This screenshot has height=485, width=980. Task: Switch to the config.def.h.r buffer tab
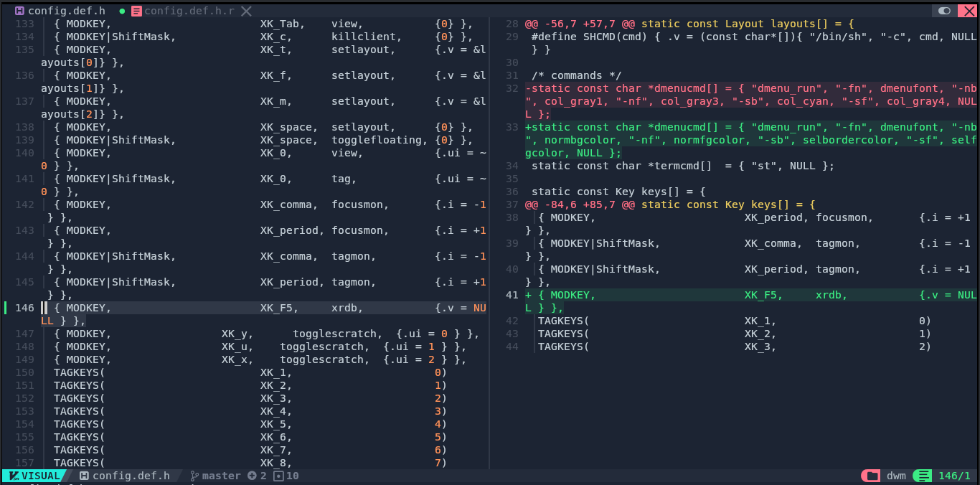point(189,11)
